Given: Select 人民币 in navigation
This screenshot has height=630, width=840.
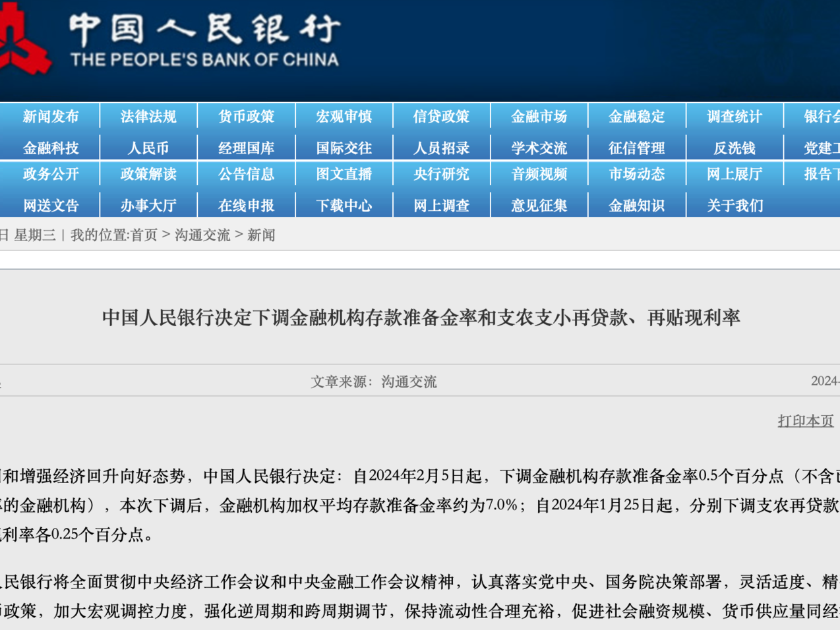Looking at the screenshot, I should point(148,148).
